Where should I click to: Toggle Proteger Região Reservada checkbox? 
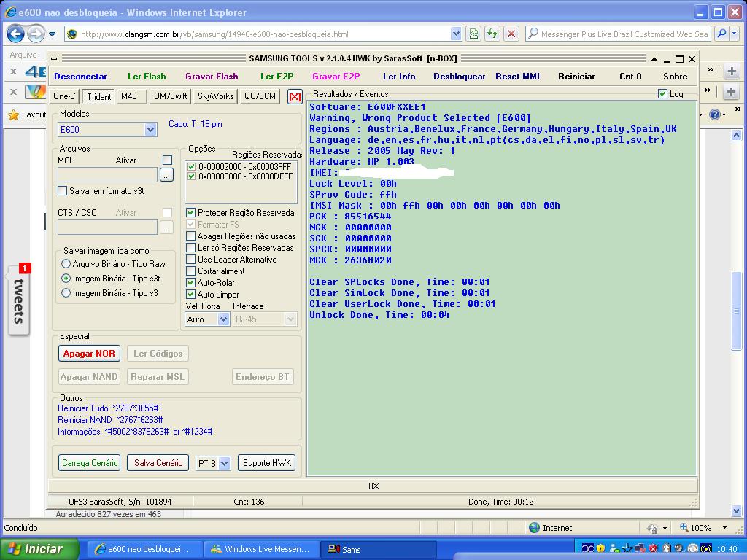pyautogui.click(x=190, y=213)
